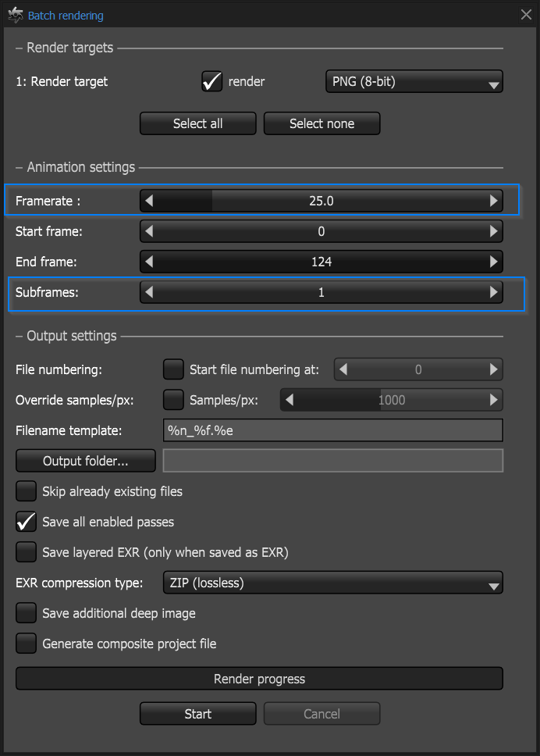Uncheck the render target checkbox
This screenshot has height=756, width=540.
pyautogui.click(x=211, y=81)
